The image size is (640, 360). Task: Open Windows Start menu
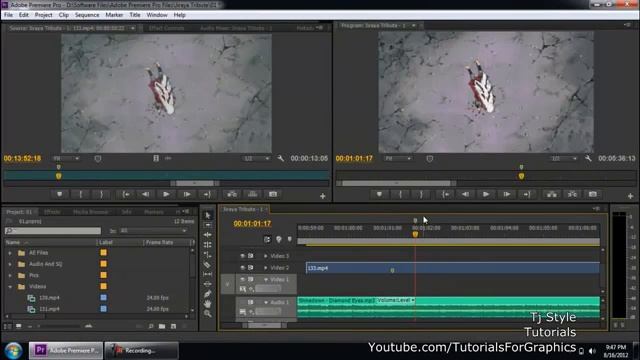click(13, 351)
